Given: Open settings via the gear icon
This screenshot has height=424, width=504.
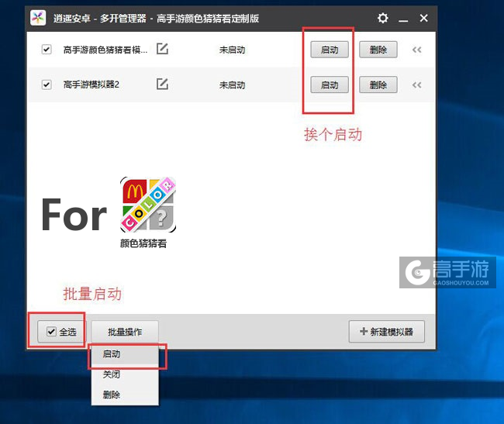Looking at the screenshot, I should pyautogui.click(x=382, y=18).
